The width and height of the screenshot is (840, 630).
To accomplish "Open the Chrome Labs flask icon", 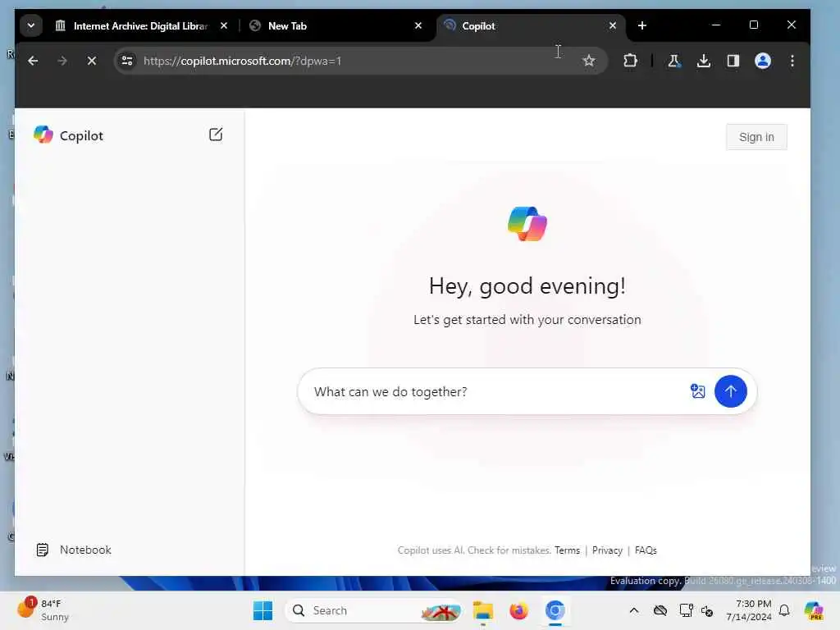I will [x=674, y=61].
